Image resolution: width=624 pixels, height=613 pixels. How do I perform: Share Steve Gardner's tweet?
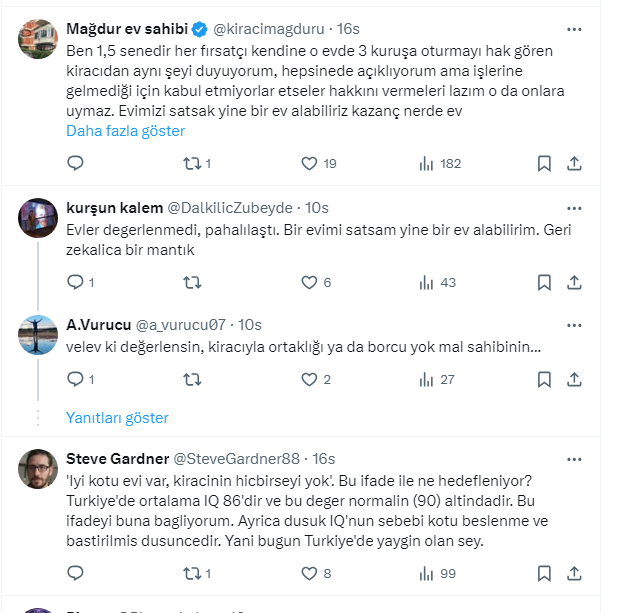(x=575, y=573)
